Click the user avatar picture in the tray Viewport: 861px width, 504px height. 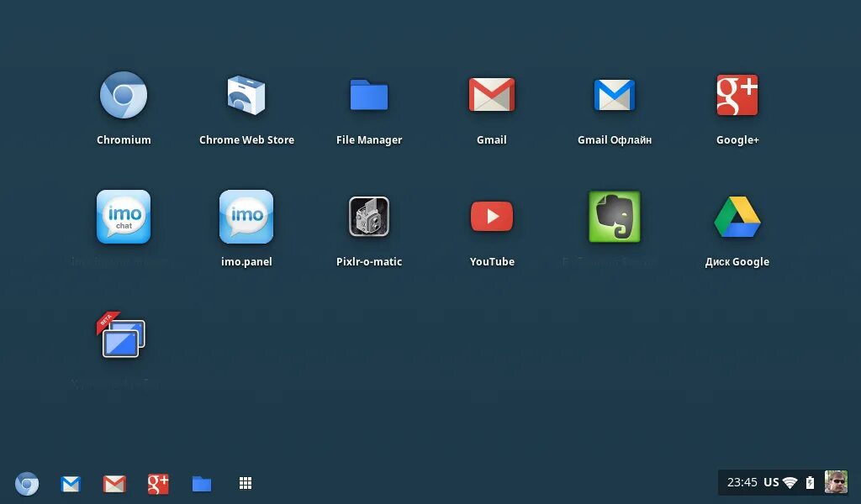tap(836, 483)
